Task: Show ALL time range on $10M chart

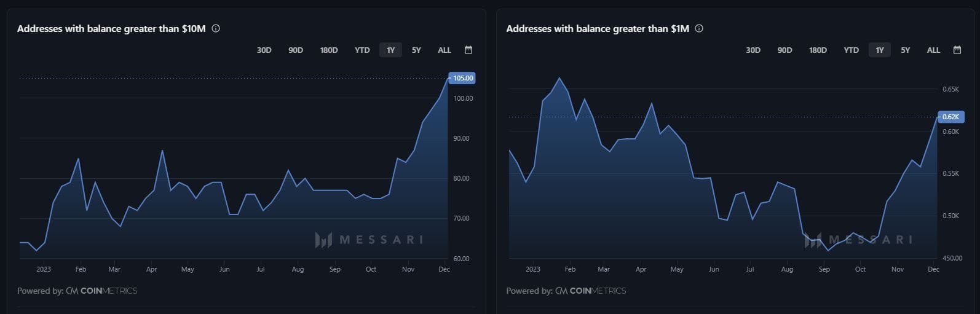Action: (x=445, y=50)
